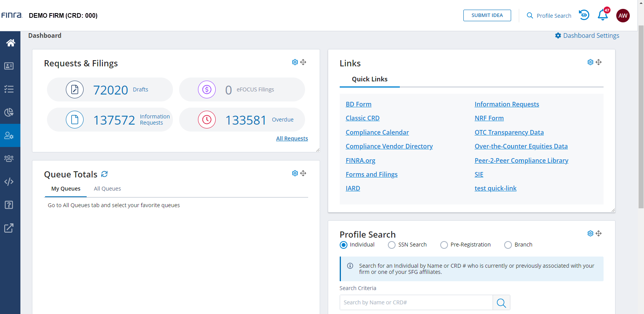Click the home icon in sidebar
Screen dimensions: 644x314
click(10, 43)
